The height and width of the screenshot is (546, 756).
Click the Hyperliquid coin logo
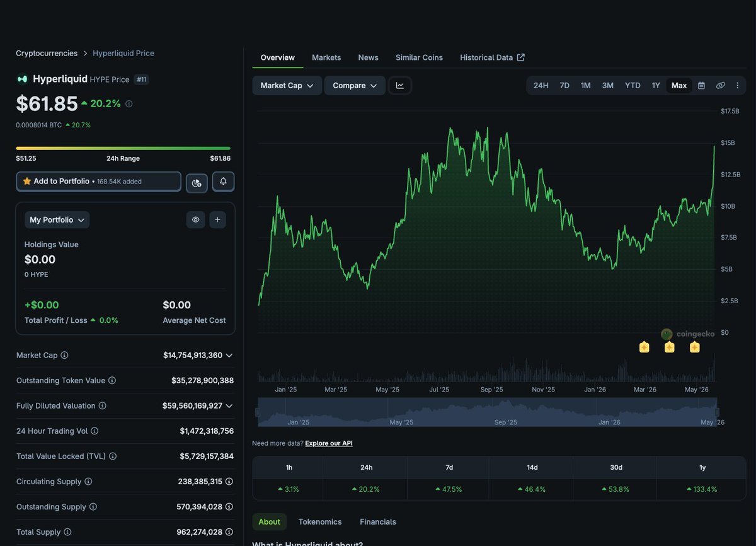click(23, 79)
